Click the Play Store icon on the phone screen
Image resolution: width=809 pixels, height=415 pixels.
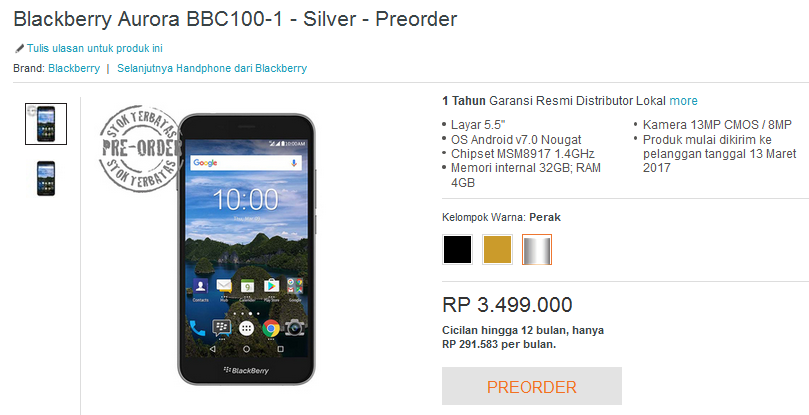point(271,286)
